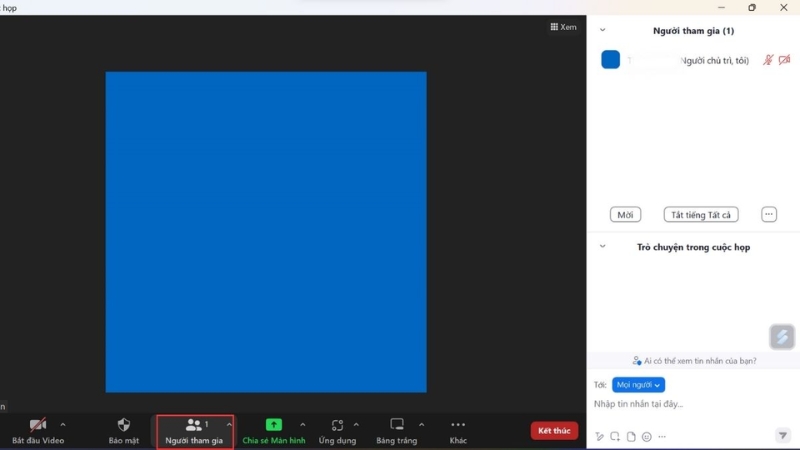Open the Ứng dụng apps icon
Viewport: 800px width, 450px height.
click(x=337, y=425)
